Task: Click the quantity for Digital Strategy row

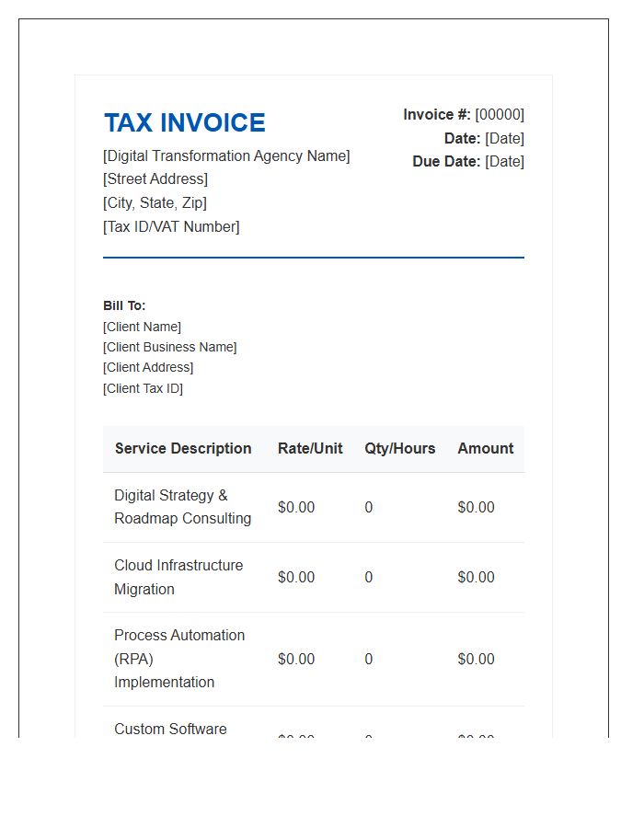Action: pyautogui.click(x=368, y=508)
